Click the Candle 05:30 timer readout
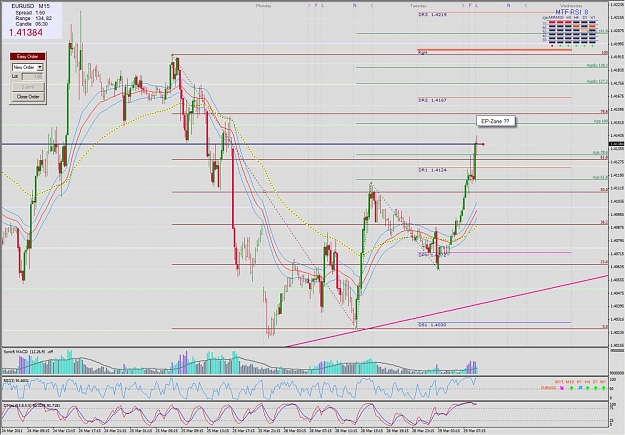This screenshot has width=625, height=435. pos(31,24)
